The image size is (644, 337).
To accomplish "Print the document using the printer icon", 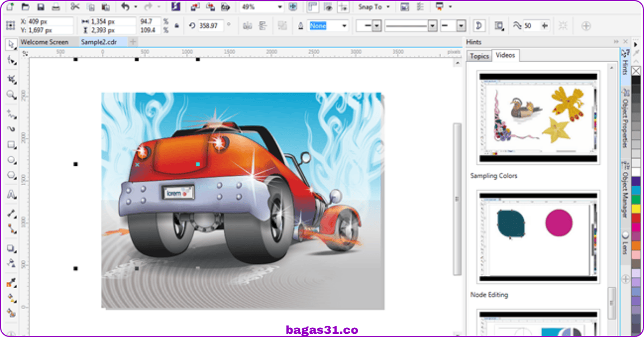I will 56,7.
